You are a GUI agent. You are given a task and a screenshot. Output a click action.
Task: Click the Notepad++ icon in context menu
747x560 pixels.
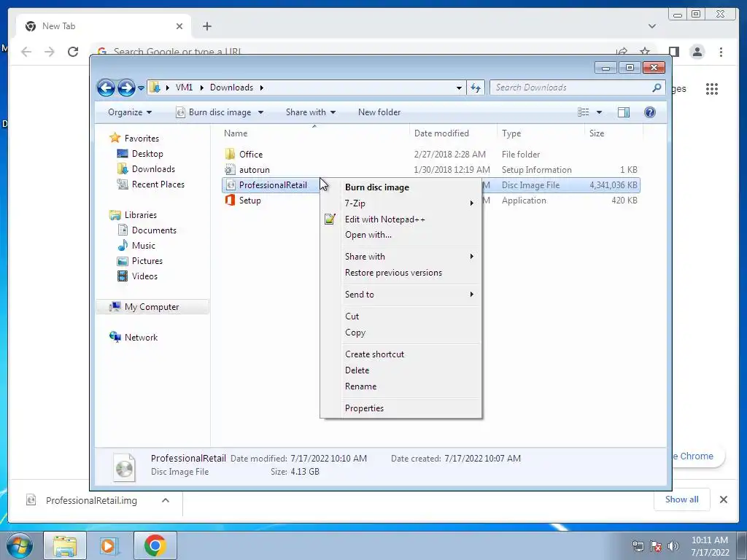(330, 219)
